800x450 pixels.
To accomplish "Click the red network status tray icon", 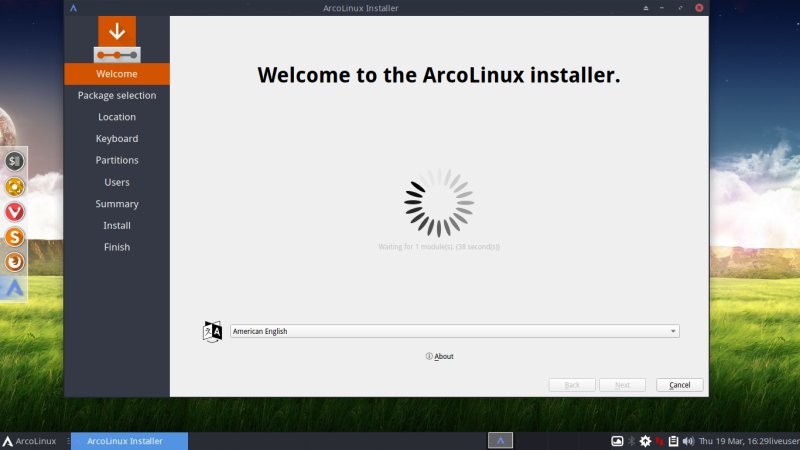I will click(x=660, y=441).
